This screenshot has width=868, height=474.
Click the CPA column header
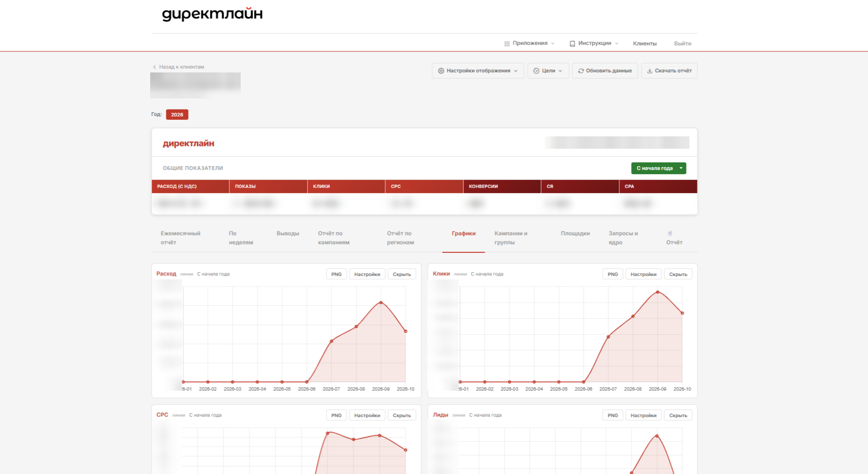click(658, 187)
